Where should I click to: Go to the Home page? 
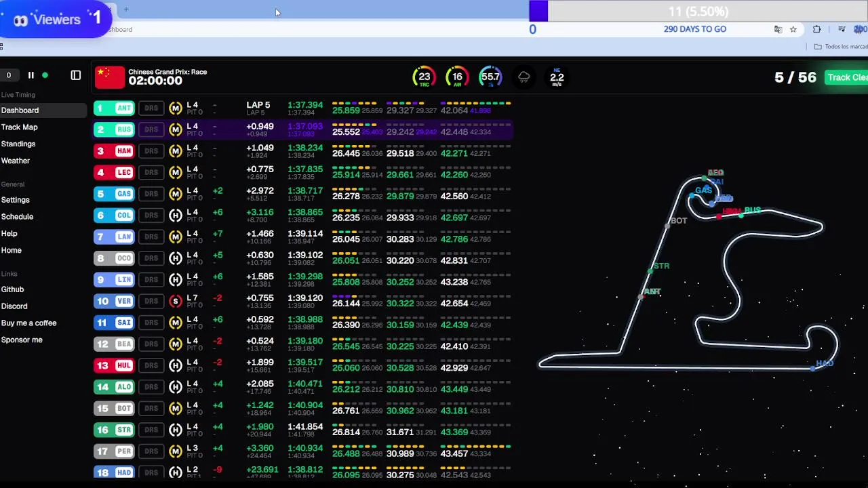point(12,251)
